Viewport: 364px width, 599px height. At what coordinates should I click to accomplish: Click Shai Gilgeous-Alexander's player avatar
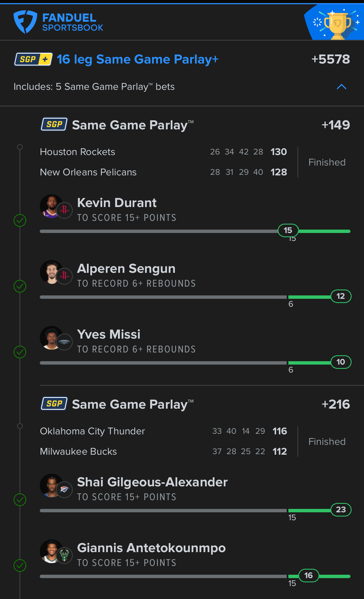[x=52, y=485]
